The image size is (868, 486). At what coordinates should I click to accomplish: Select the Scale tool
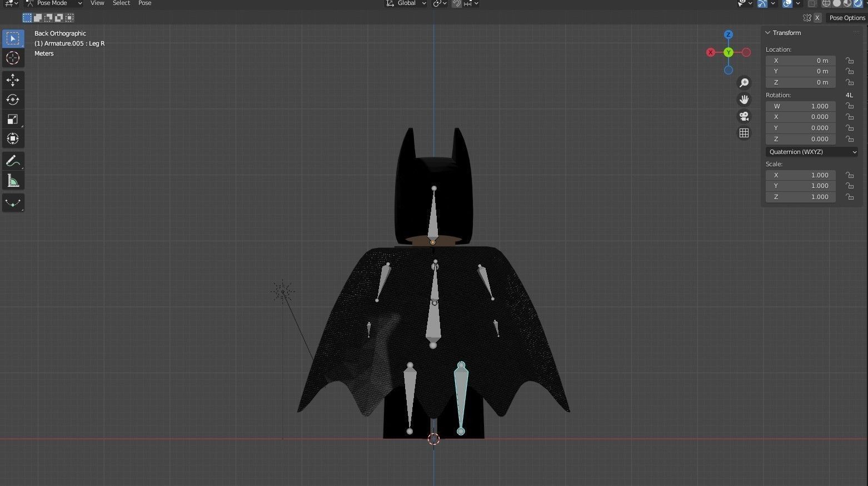coord(13,119)
